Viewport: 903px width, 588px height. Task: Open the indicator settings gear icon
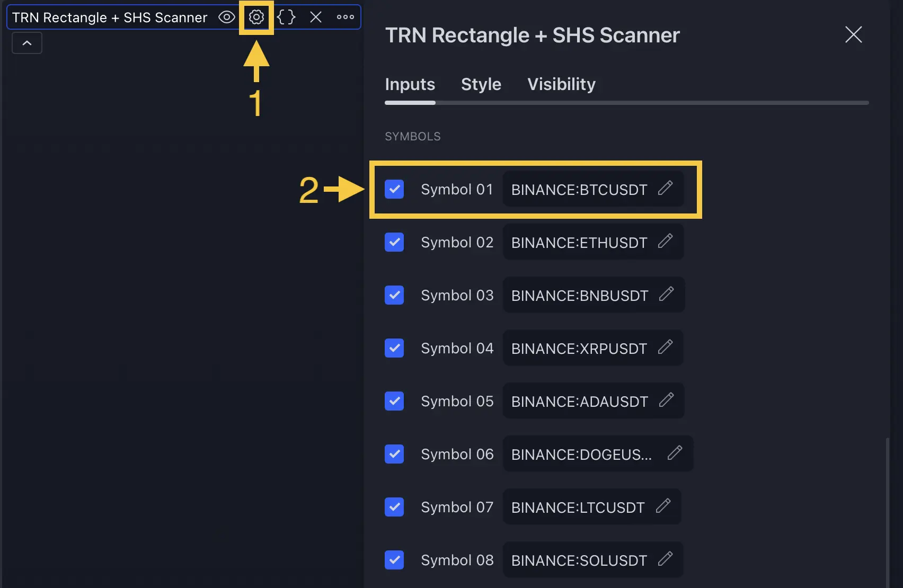[256, 17]
